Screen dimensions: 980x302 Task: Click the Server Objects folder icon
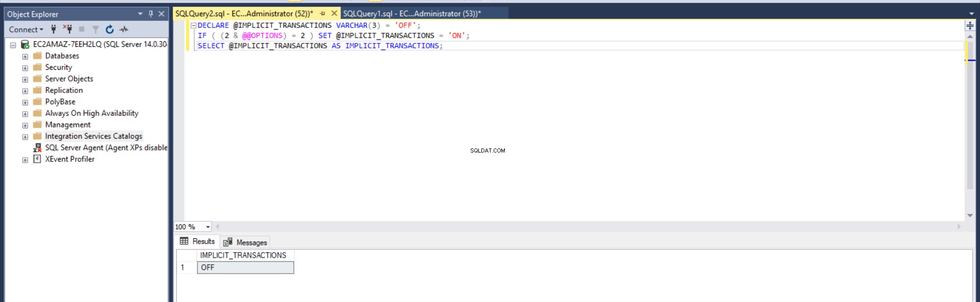(37, 79)
